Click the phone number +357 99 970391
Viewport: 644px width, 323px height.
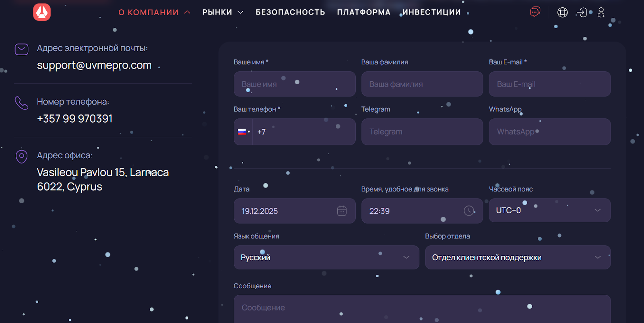pos(74,119)
